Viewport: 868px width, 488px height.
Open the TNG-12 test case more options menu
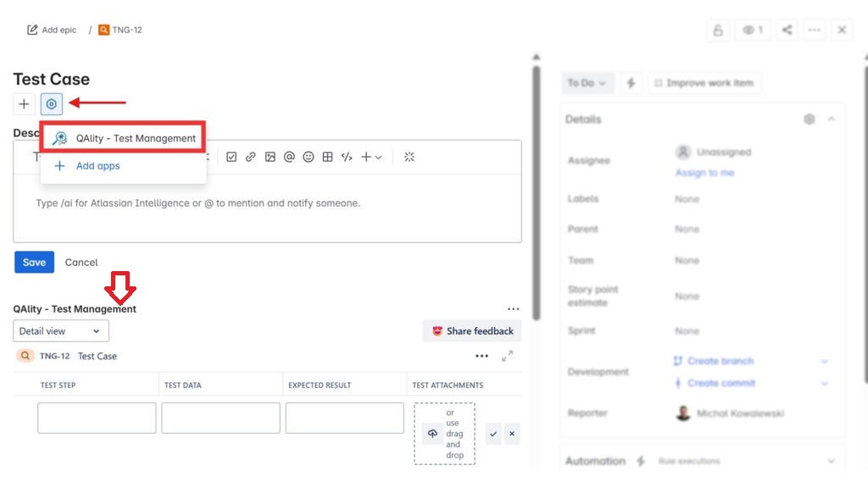coord(481,357)
